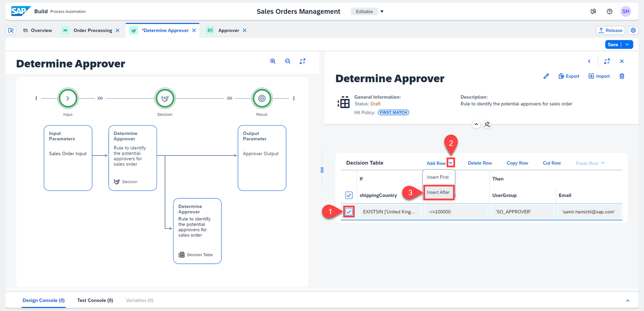The height and width of the screenshot is (311, 644).
Task: Open the Paste Row dropdown arrow
Action: coord(603,163)
